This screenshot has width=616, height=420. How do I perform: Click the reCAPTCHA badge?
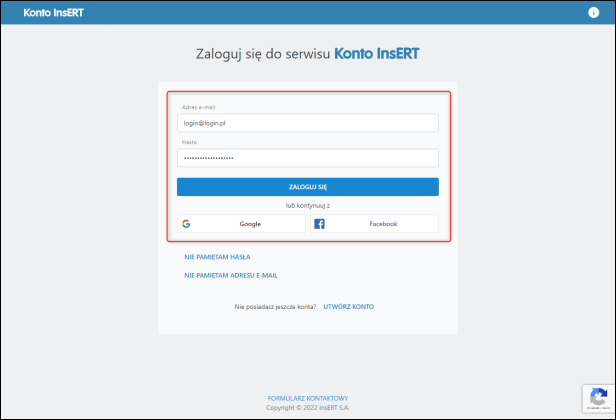(598, 398)
